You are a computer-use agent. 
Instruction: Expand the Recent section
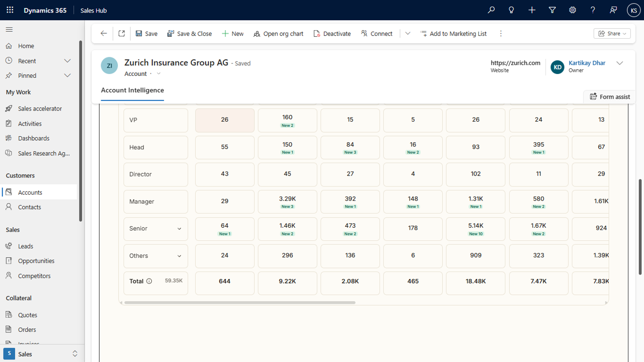pyautogui.click(x=67, y=61)
